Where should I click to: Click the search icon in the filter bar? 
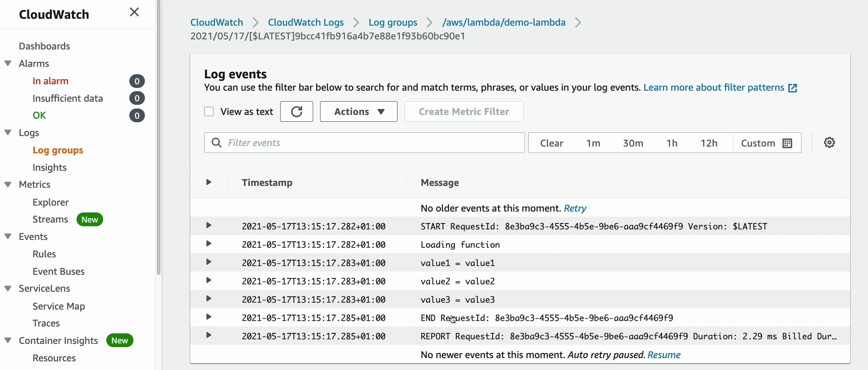click(216, 143)
